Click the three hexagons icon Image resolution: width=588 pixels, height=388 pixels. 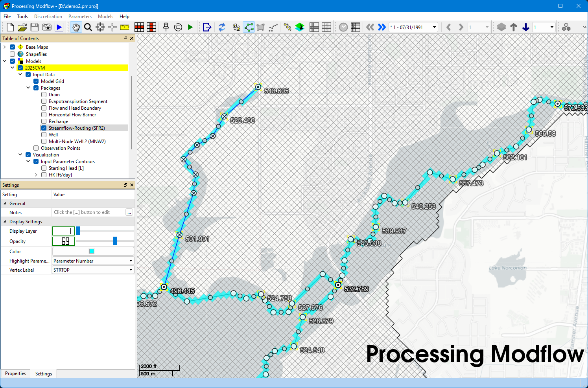566,27
